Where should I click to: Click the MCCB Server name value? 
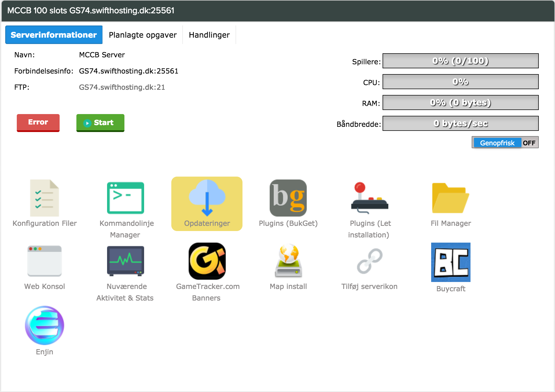(102, 55)
